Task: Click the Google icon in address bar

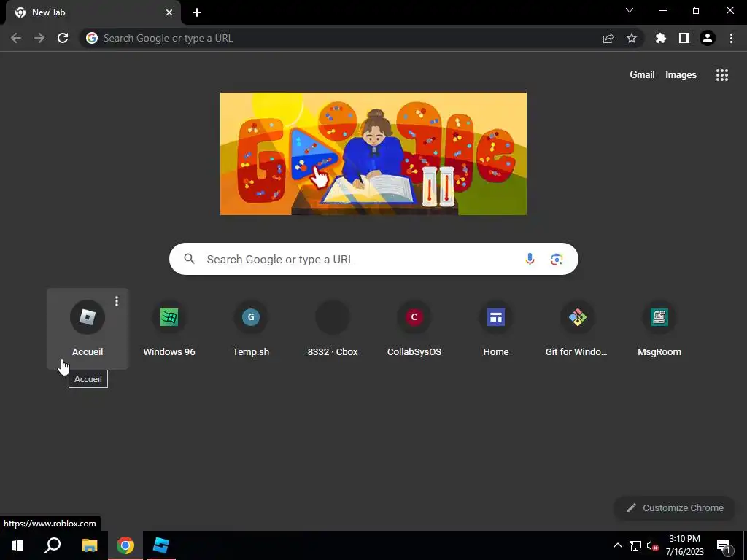Action: (92, 38)
